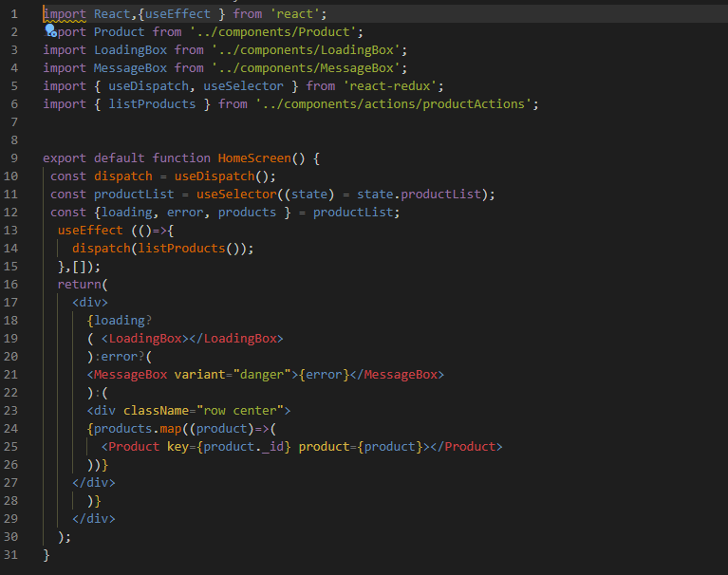This screenshot has height=575, width=728.
Task: Click the "row center" class string
Action: click(240, 411)
